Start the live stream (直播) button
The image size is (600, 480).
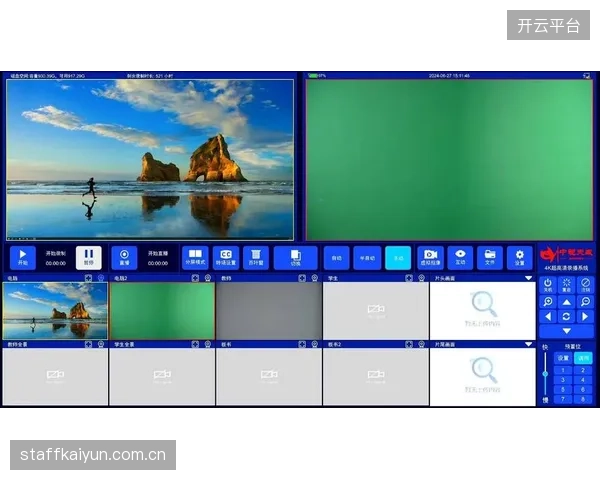[124, 258]
